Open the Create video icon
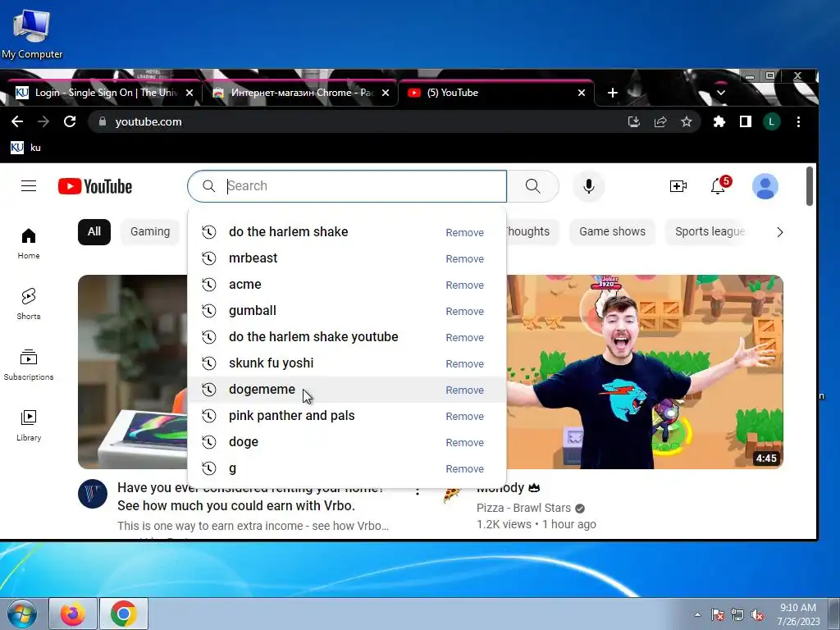This screenshot has width=840, height=630. click(678, 186)
